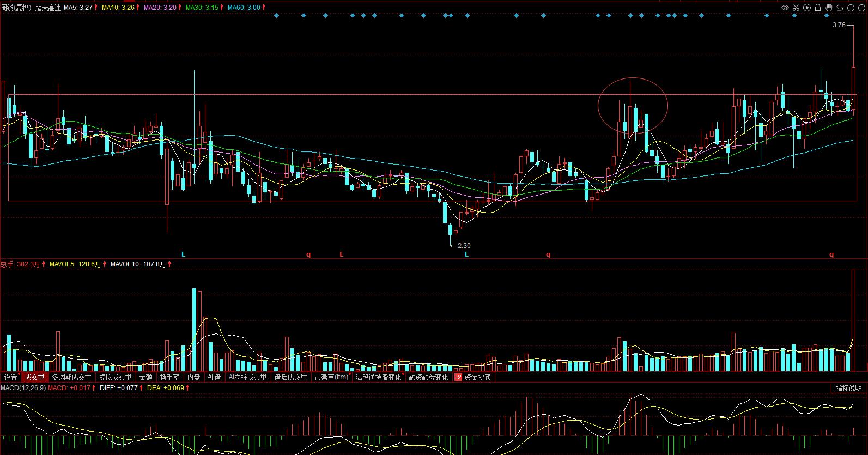Toggle the MA60 blue average line label

[x=246, y=8]
